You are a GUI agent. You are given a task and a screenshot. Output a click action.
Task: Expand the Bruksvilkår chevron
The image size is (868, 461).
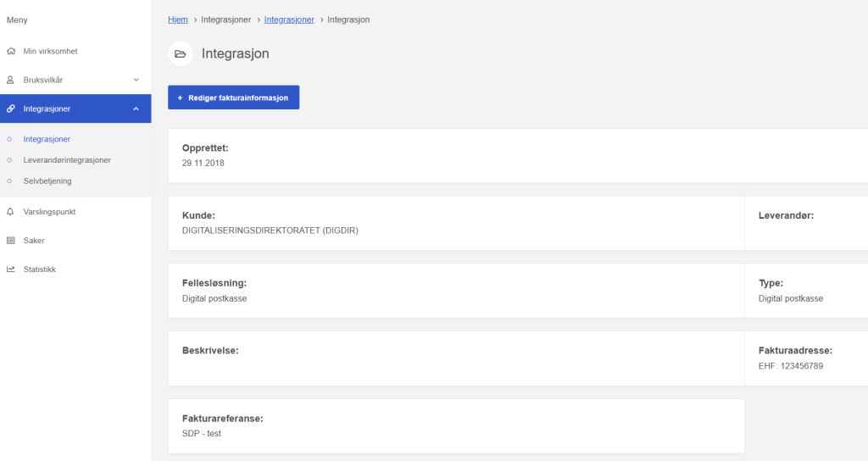136,80
